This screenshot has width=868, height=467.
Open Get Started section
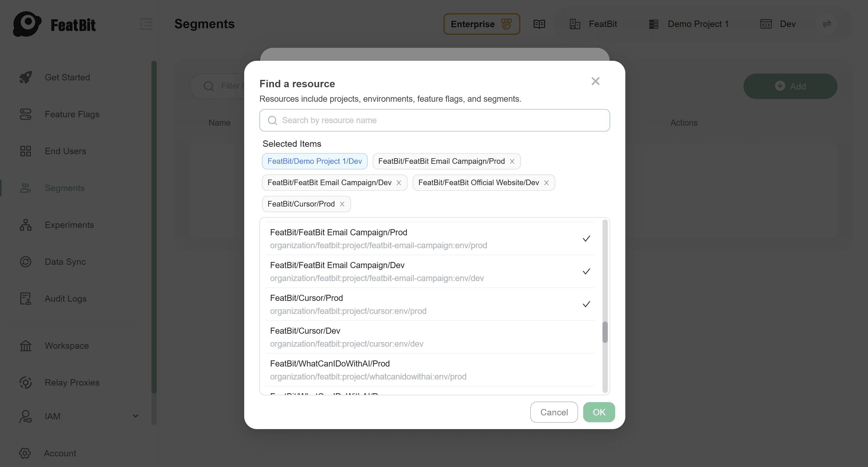click(67, 77)
